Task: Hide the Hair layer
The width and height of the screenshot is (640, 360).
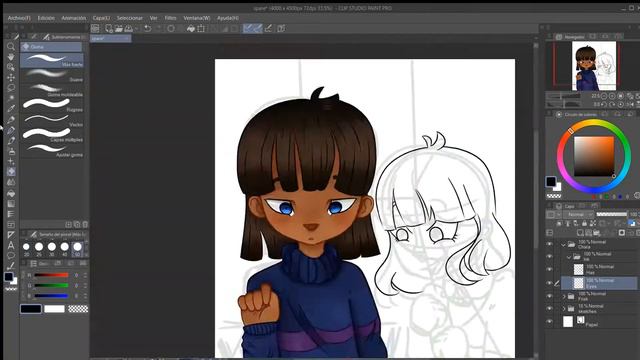Action: (x=549, y=269)
